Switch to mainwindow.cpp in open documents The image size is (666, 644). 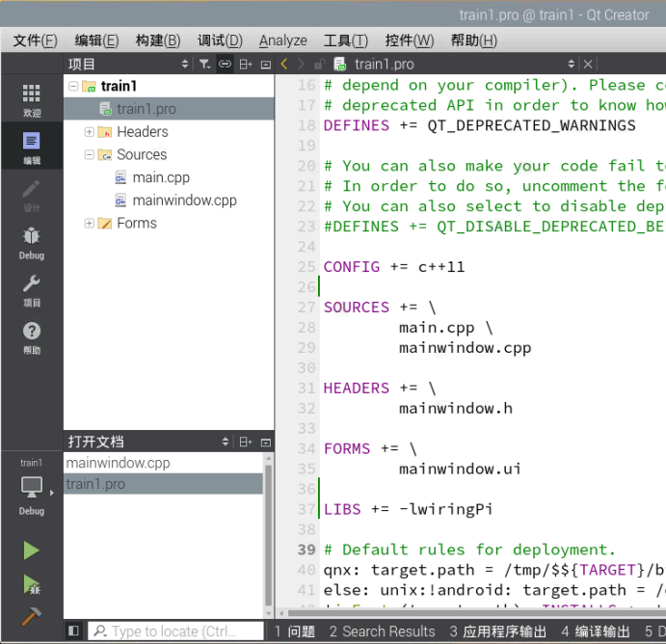pos(163,463)
